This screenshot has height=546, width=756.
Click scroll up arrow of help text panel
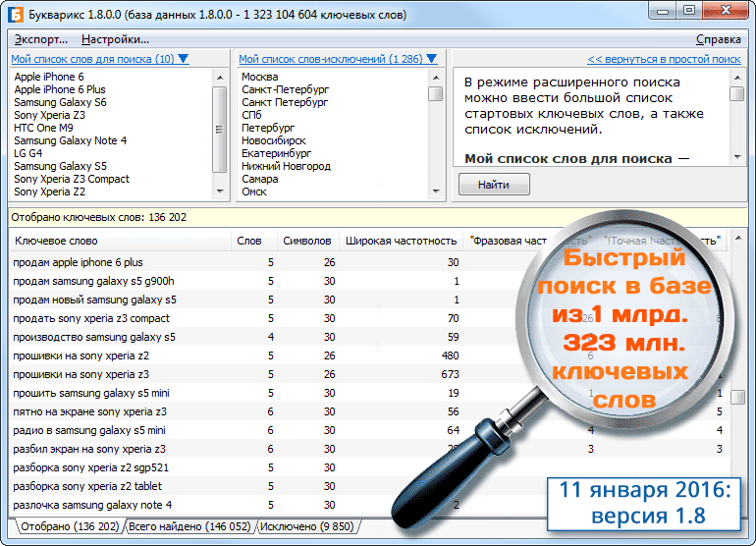[736, 78]
